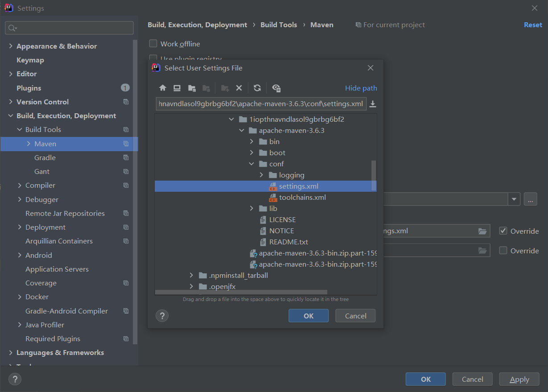The width and height of the screenshot is (548, 392).
Task: Click help icon in Settings window
Action: [15, 379]
